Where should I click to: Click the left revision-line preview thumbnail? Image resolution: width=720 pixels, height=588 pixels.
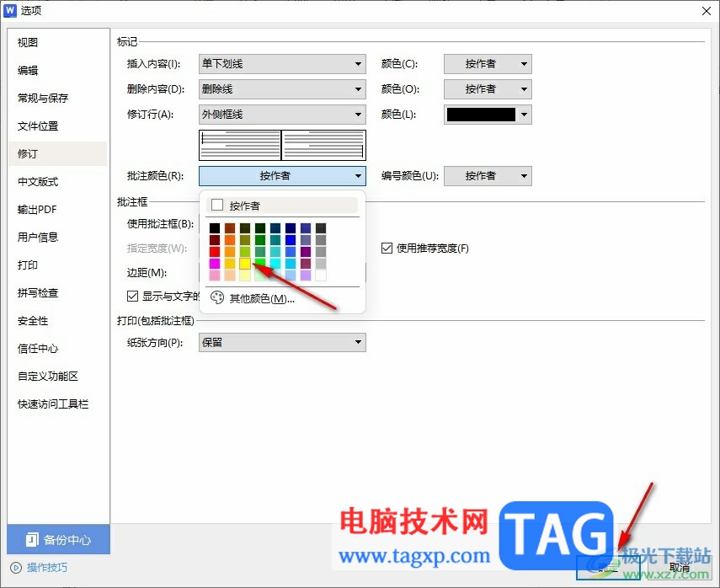(x=240, y=145)
